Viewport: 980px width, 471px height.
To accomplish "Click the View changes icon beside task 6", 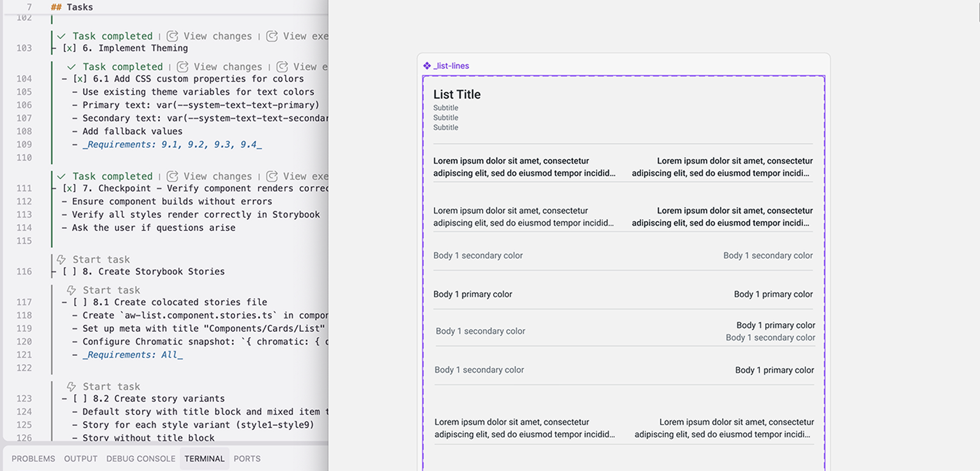I will pos(172,36).
